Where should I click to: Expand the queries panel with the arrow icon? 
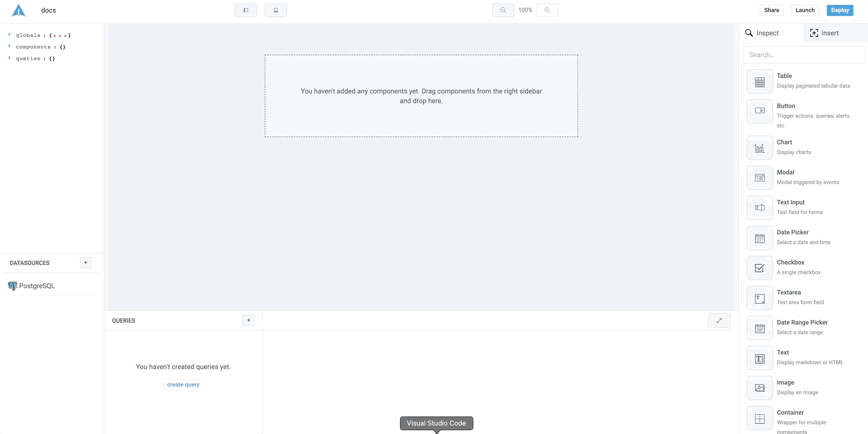(x=719, y=321)
